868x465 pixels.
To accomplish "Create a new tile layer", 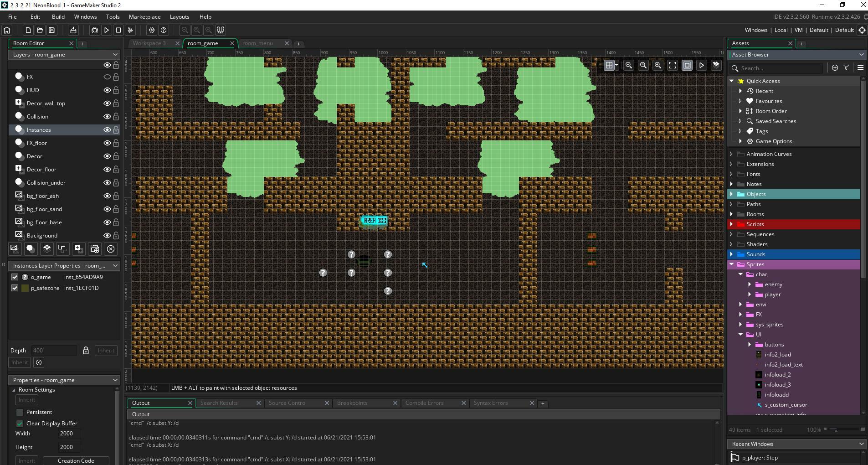I will [x=46, y=249].
